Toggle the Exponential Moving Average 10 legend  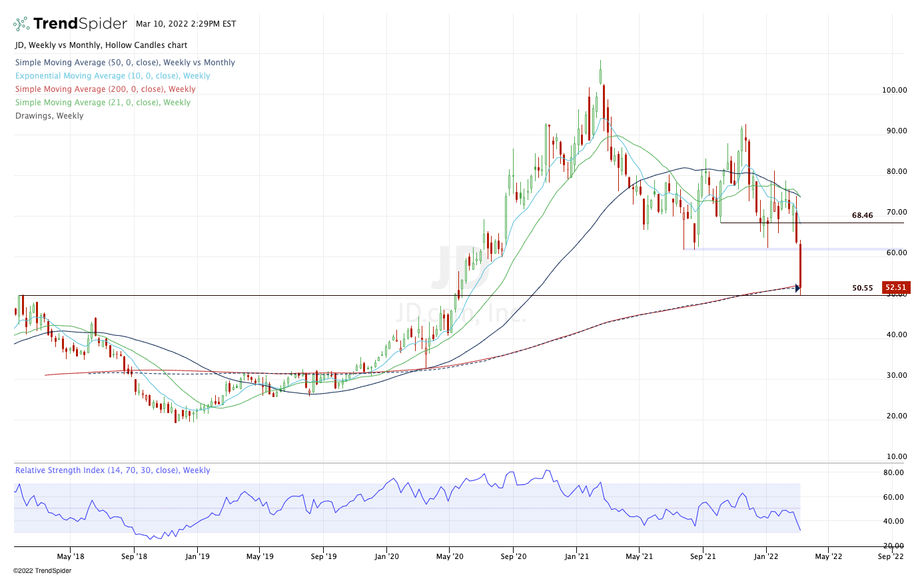click(x=112, y=76)
